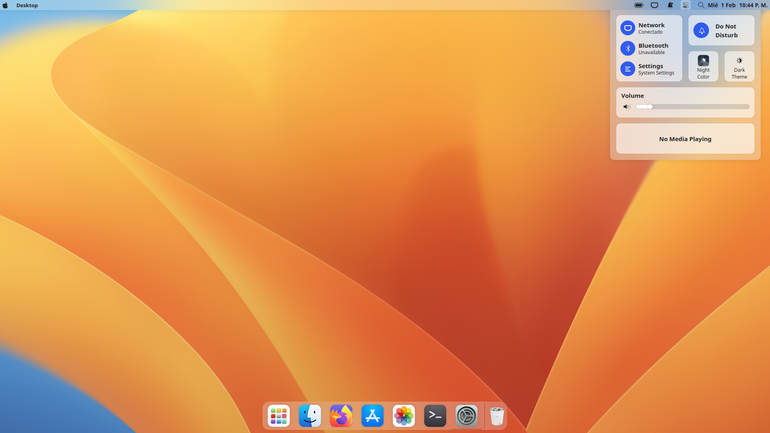Toggle the Network connection button
The image size is (770, 433).
coord(628,28)
